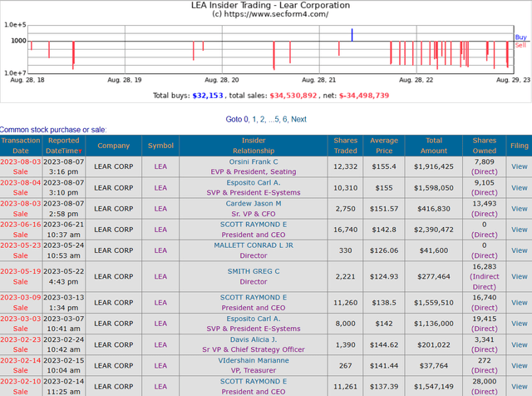This screenshot has height=396, width=532.
Task: Click the chart title LEA Insider Trading
Action: click(x=270, y=6)
